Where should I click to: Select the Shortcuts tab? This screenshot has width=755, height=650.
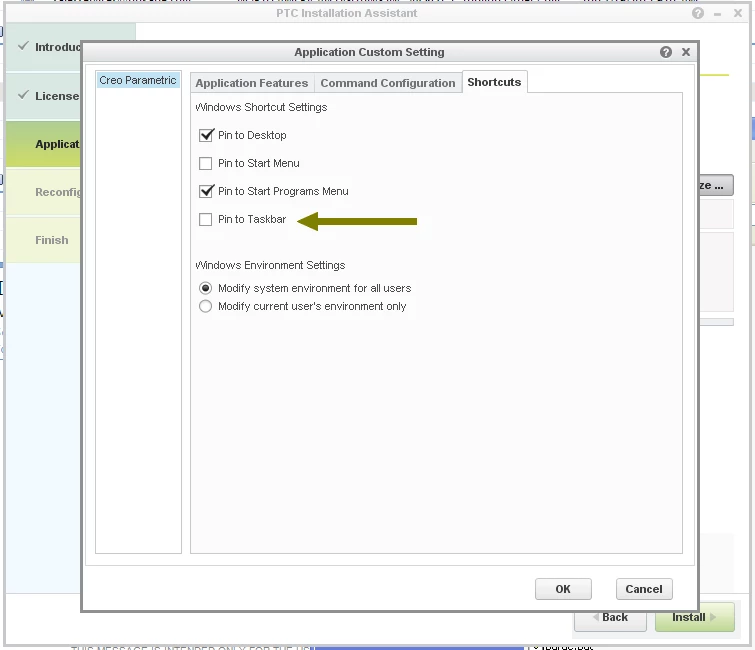click(x=495, y=82)
